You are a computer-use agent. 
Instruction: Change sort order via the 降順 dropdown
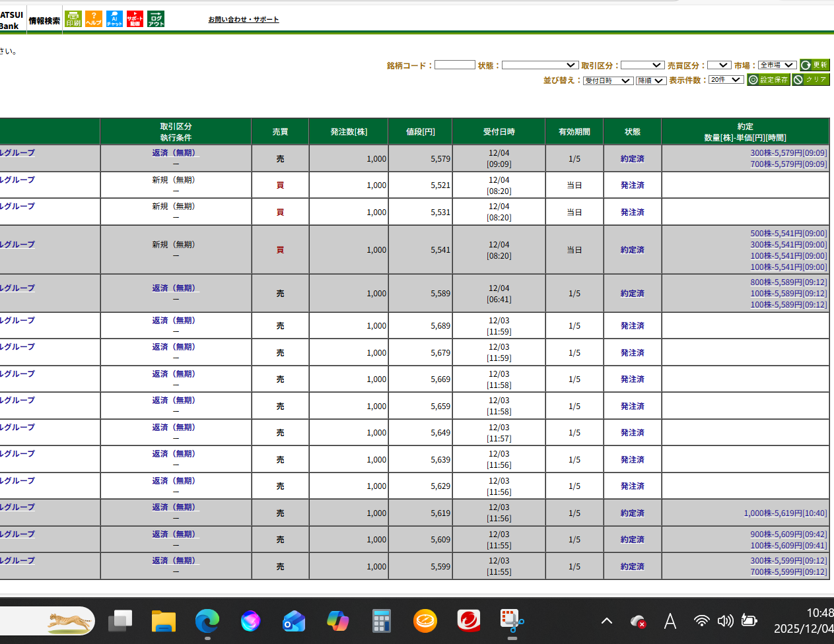(x=651, y=79)
